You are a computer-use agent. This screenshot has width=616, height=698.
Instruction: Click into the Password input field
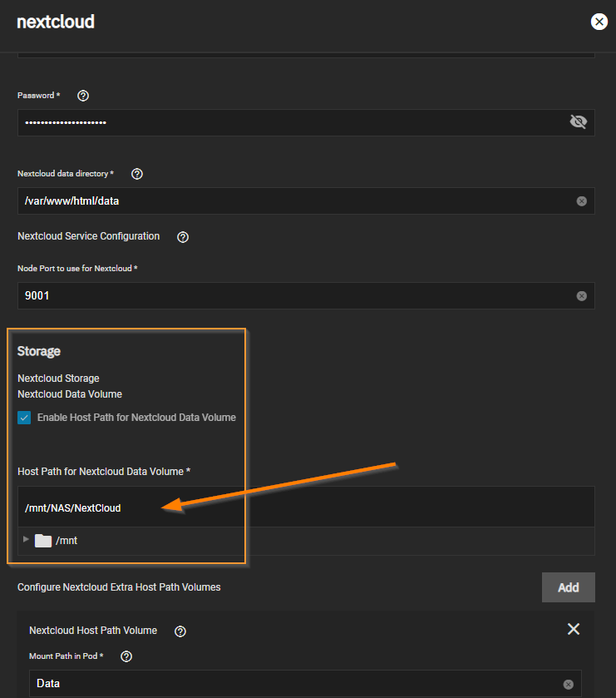coord(306,122)
